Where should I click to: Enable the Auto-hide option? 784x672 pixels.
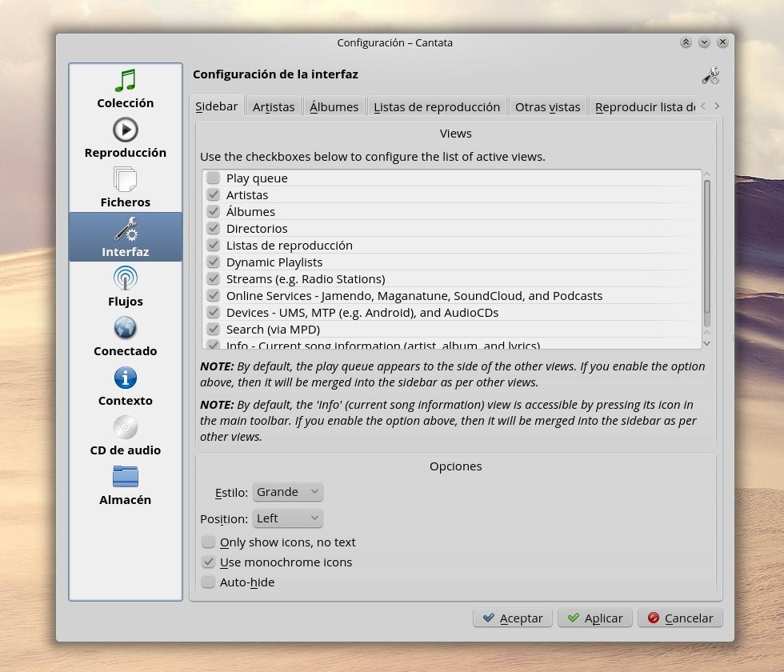[x=209, y=582]
